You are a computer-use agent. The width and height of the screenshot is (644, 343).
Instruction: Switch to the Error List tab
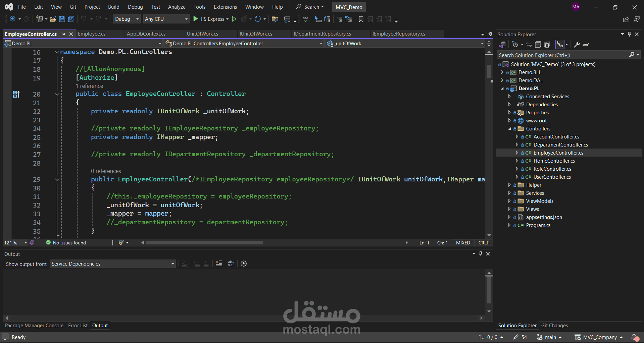[x=78, y=326]
